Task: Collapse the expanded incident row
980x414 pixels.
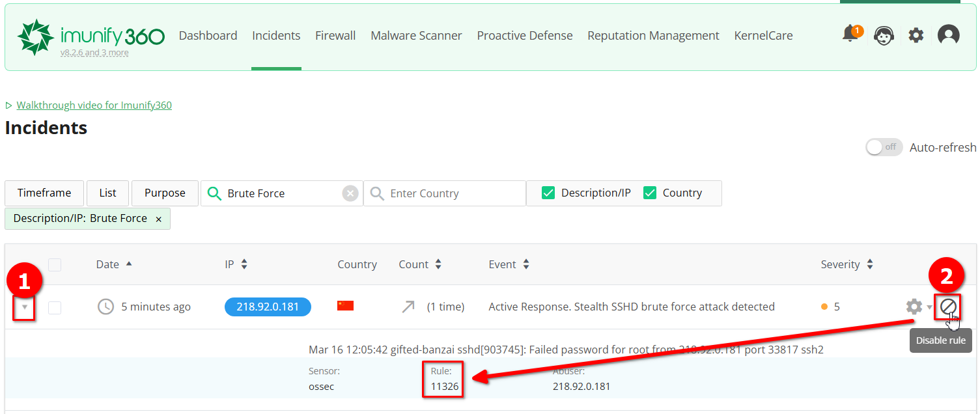Action: (25, 307)
